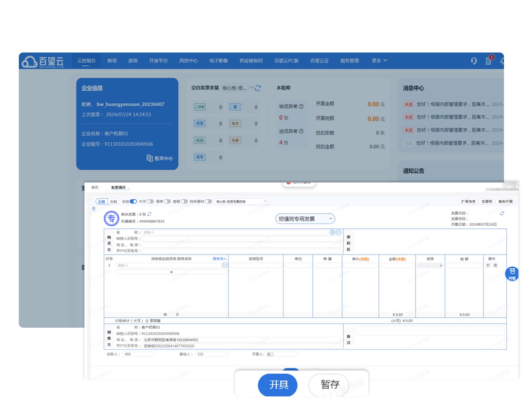Open the 增值税专用发票 type dropdown
Viewport: 525px width, 420px height.
click(x=305, y=218)
